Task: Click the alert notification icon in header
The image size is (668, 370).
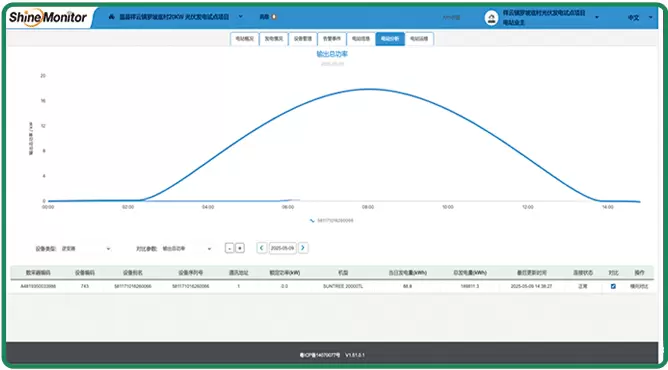Action: (274, 17)
